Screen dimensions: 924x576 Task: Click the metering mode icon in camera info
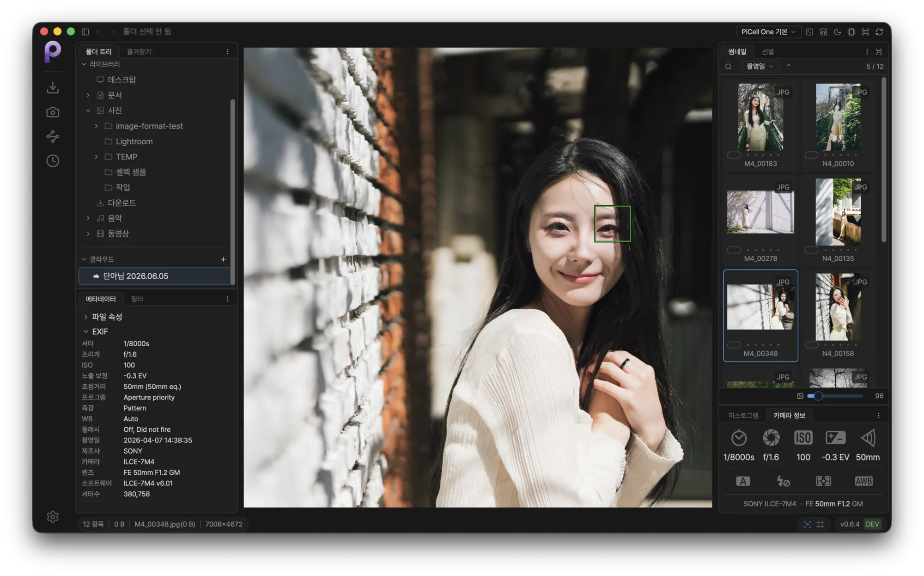[x=823, y=481]
